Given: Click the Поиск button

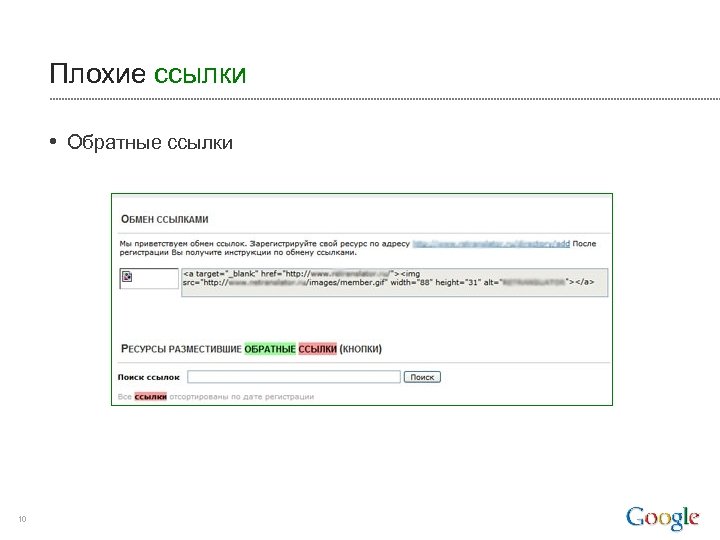Looking at the screenshot, I should (422, 377).
